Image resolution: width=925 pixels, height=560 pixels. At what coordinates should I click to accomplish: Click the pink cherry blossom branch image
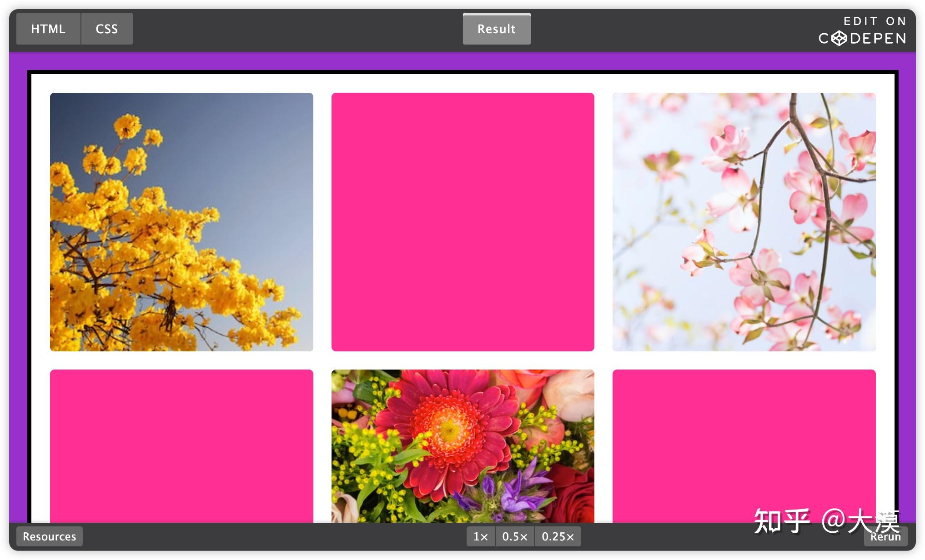coord(744,222)
